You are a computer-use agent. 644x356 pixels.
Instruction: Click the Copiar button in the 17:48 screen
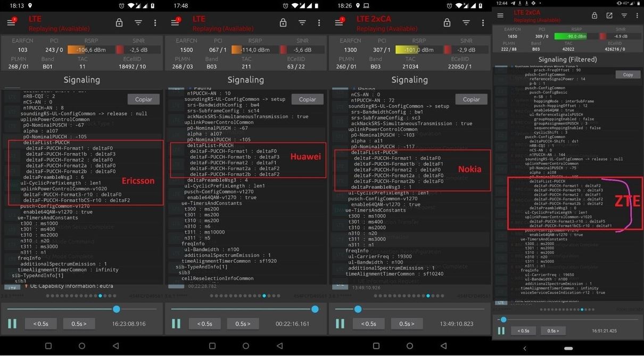(x=307, y=99)
